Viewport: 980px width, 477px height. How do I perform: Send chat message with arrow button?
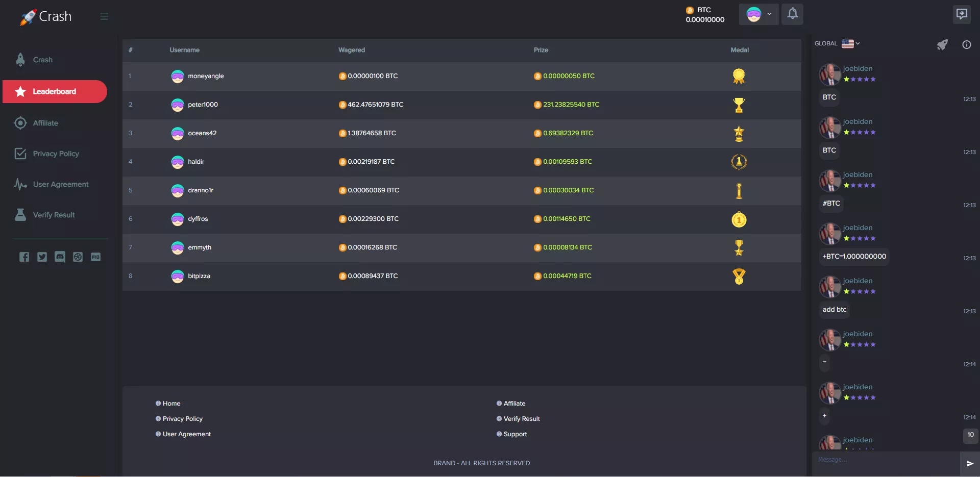point(970,463)
